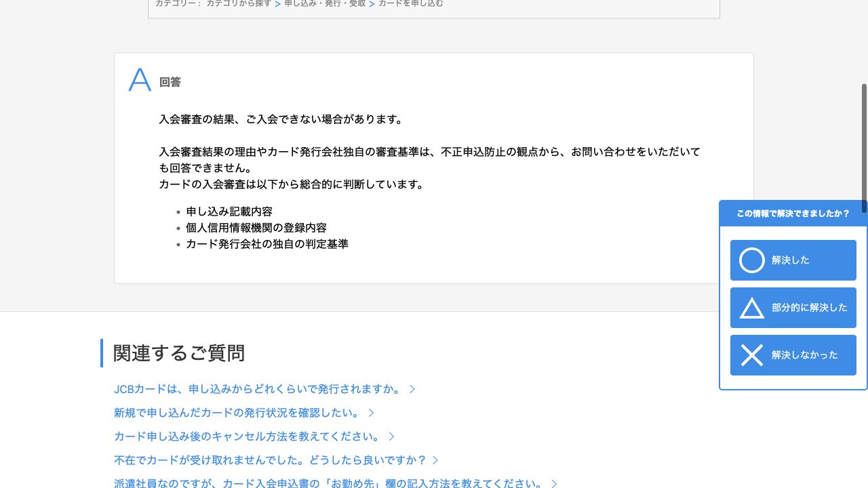Click sentence 入会審査の結果、ご入会できない場合があります
The height and width of the screenshot is (488, 868).
(281, 119)
